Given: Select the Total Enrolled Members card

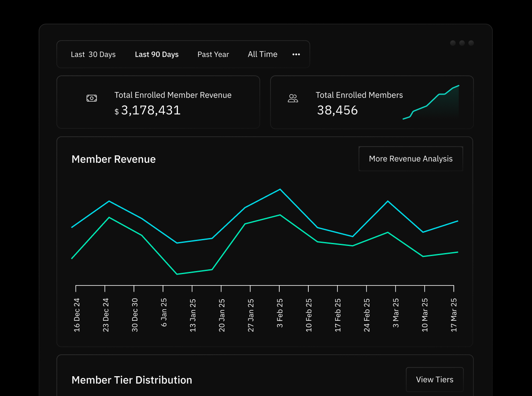Looking at the screenshot, I should [372, 102].
